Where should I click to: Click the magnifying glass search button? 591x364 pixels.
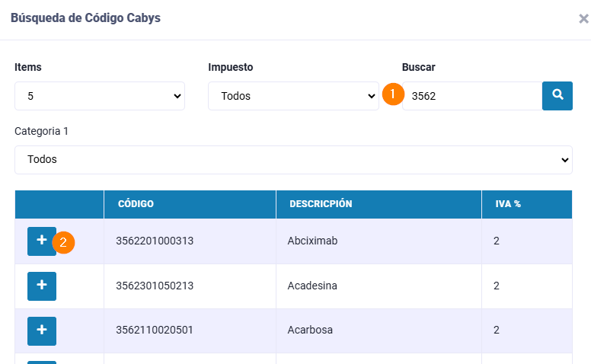tap(557, 96)
